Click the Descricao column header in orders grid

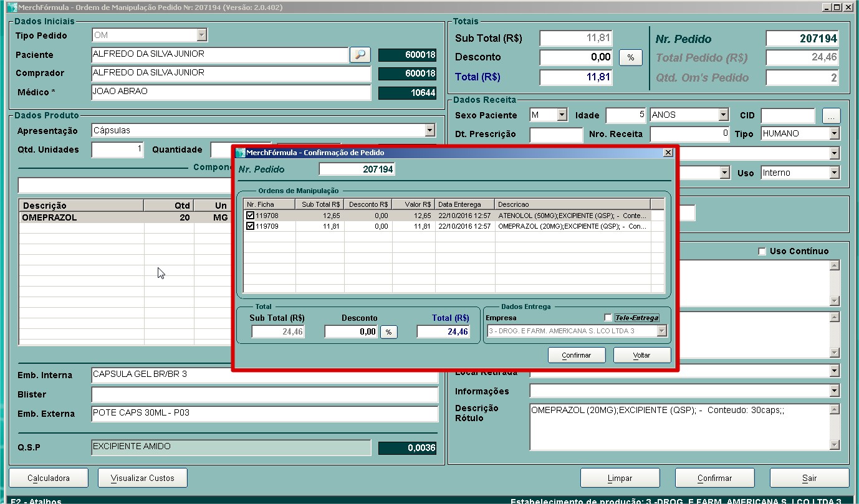[x=571, y=204]
